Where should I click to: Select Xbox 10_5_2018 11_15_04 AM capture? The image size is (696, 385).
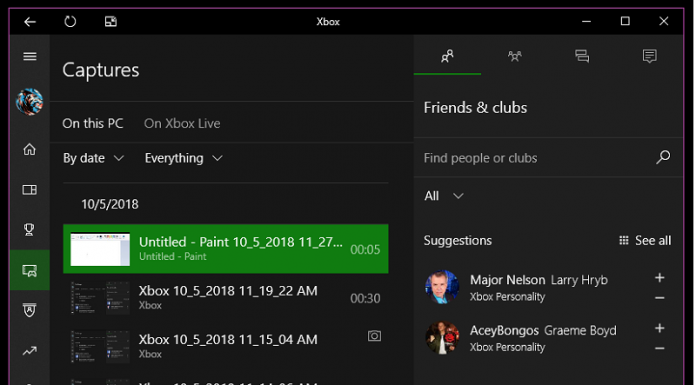point(225,346)
